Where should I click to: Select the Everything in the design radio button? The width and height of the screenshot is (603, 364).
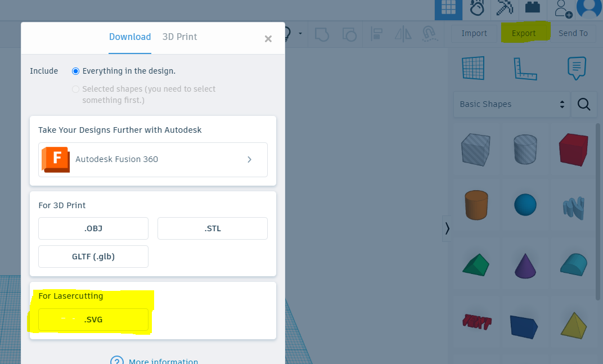pos(75,71)
